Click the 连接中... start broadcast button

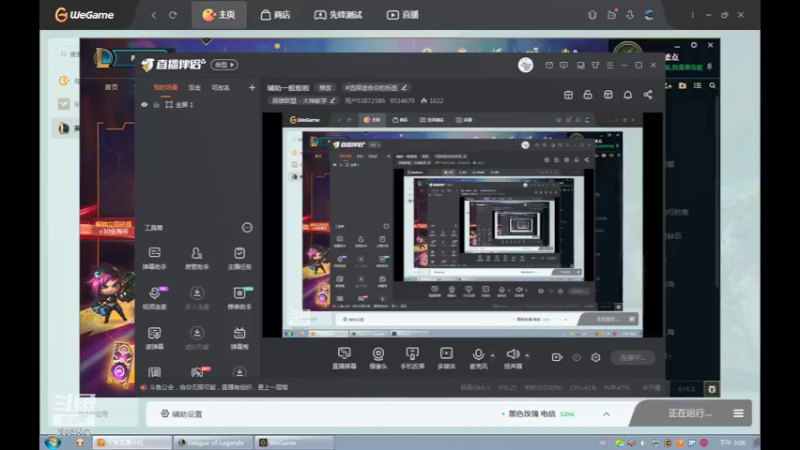(633, 358)
